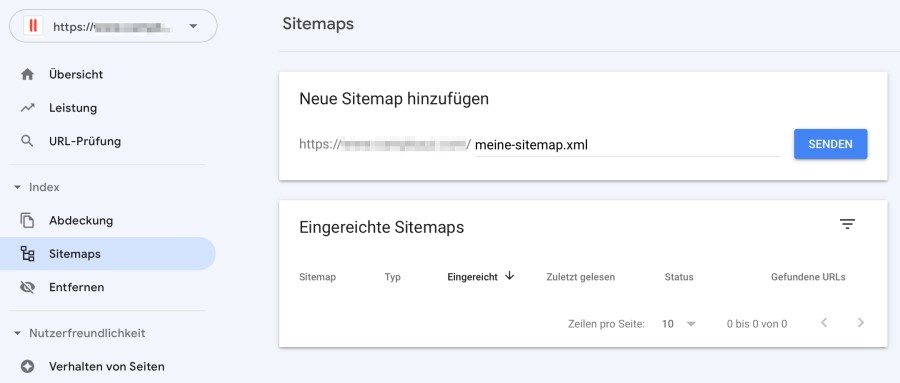Select the Sitemaps menu entry
The height and width of the screenshot is (383, 900).
[x=108, y=254]
